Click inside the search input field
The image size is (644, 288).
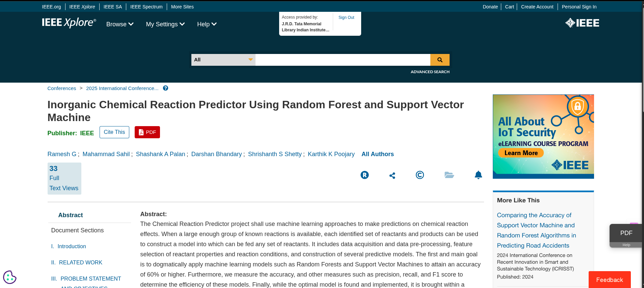pos(342,60)
